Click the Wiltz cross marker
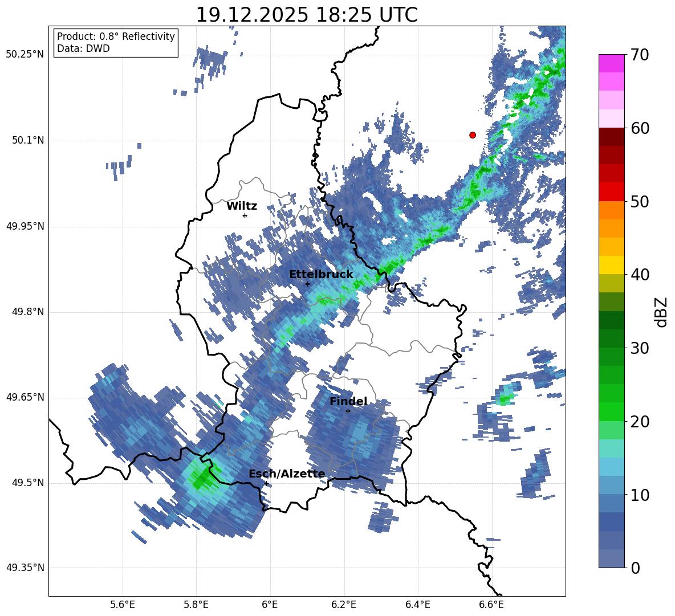Image resolution: width=675 pixels, height=616 pixels. (245, 215)
